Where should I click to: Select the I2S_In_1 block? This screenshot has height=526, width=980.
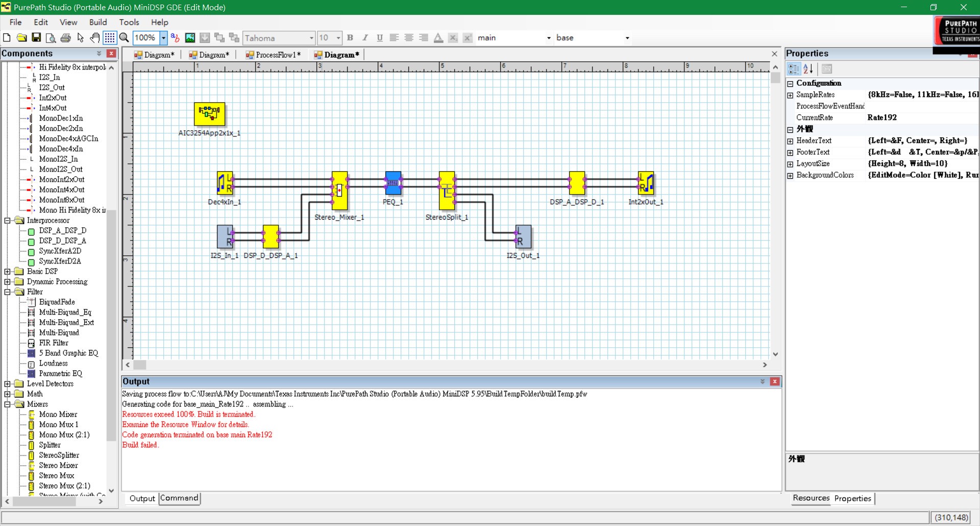(225, 237)
